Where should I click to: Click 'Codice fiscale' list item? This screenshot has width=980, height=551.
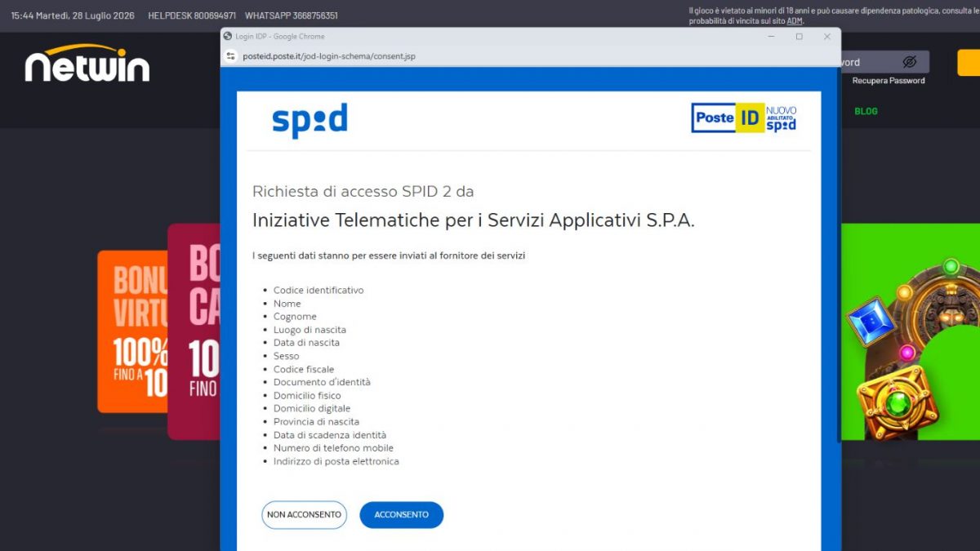tap(304, 369)
